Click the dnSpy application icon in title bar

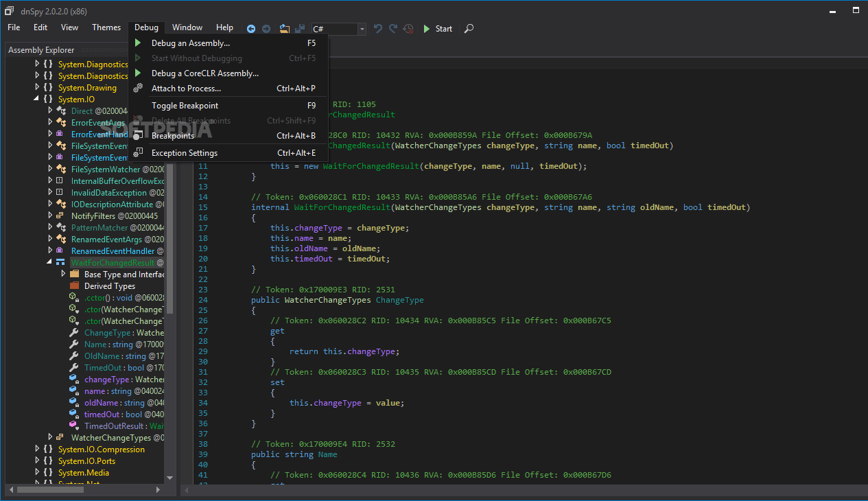[x=10, y=11]
